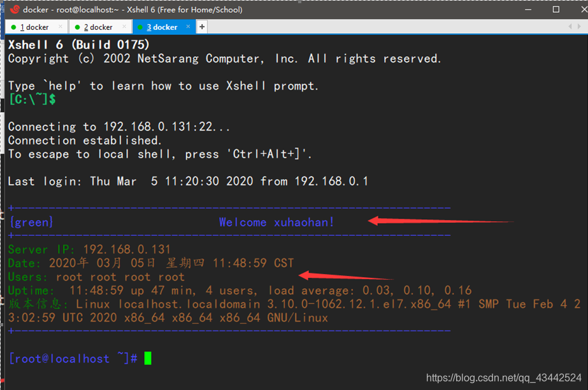Click the 'Users: root root root root' line
Viewport: 588px width, 390px height.
point(96,277)
